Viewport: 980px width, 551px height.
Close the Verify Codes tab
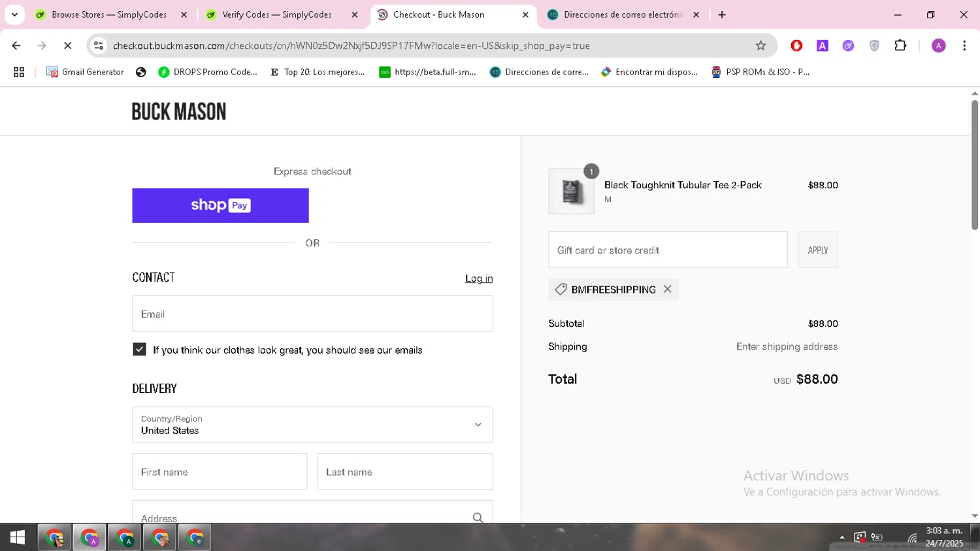click(x=355, y=14)
